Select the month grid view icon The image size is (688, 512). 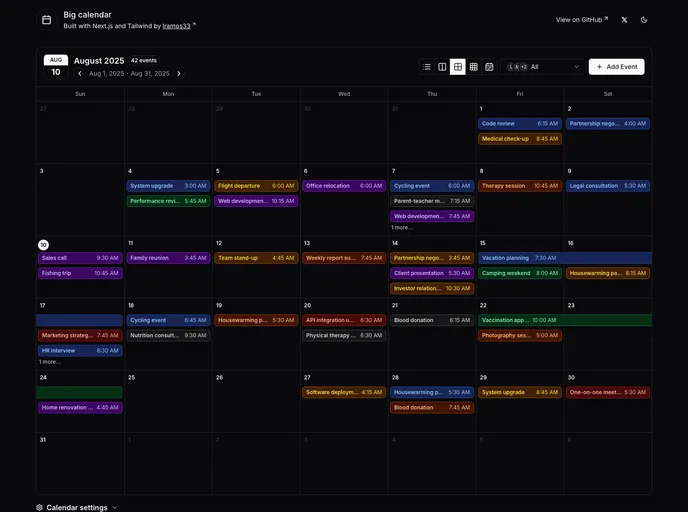click(458, 67)
